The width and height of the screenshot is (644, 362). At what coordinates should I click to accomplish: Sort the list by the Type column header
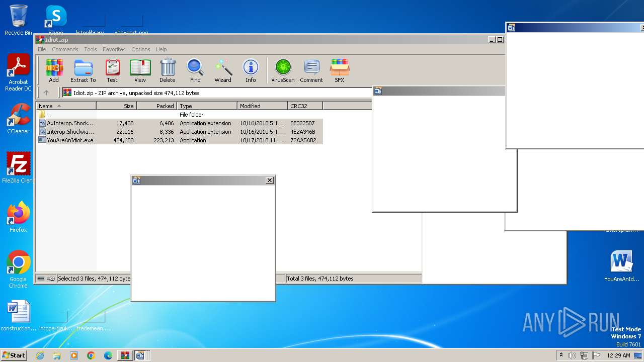[x=207, y=106]
